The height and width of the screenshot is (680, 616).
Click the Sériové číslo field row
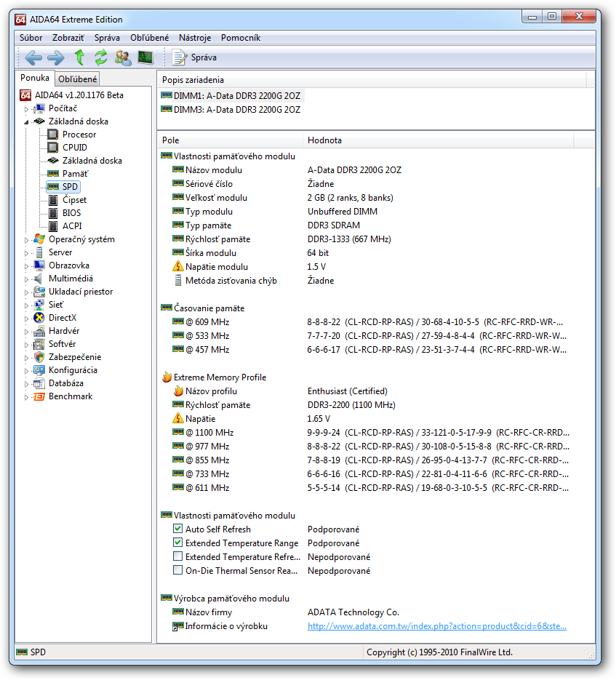pyautogui.click(x=365, y=183)
